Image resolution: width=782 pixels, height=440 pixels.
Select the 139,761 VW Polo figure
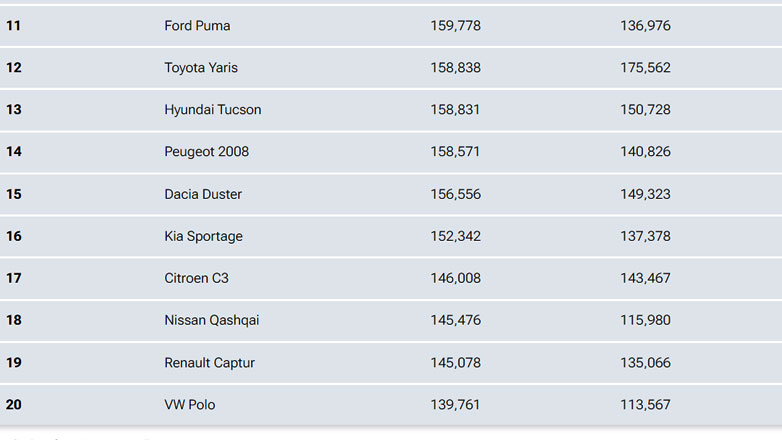point(455,404)
